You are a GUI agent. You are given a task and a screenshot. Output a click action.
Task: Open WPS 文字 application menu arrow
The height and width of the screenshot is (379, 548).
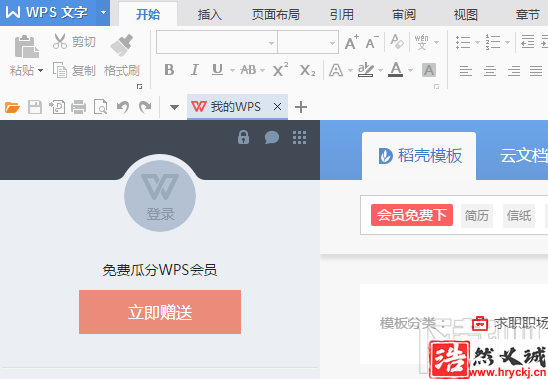(103, 13)
